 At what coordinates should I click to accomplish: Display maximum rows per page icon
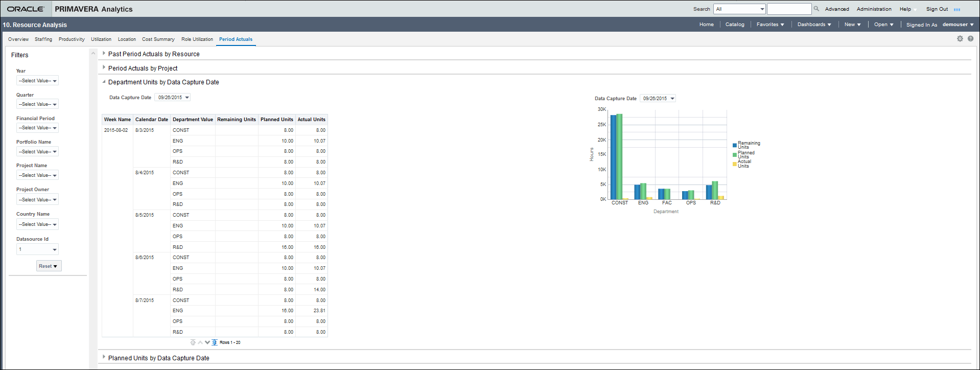point(215,342)
